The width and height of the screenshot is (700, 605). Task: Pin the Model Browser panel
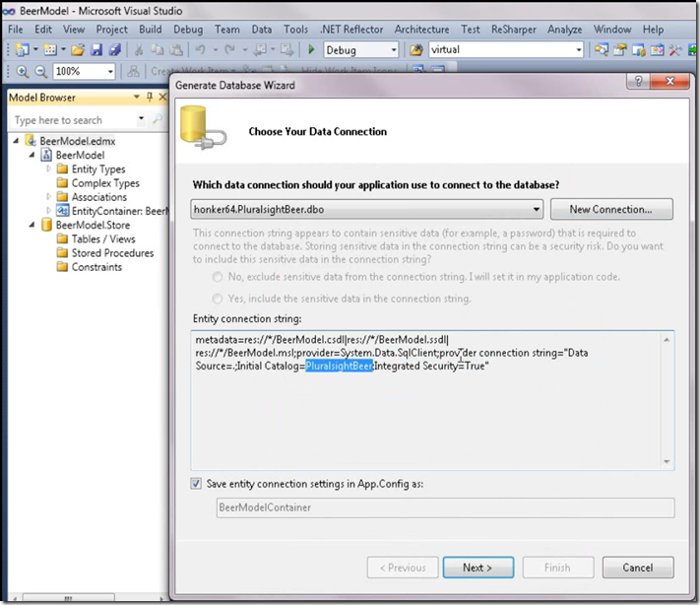click(x=150, y=97)
